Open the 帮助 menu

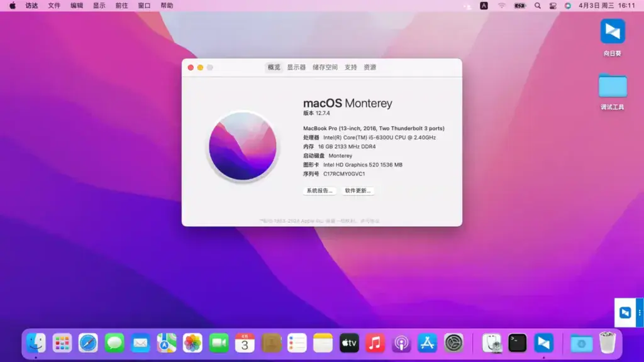point(167,6)
